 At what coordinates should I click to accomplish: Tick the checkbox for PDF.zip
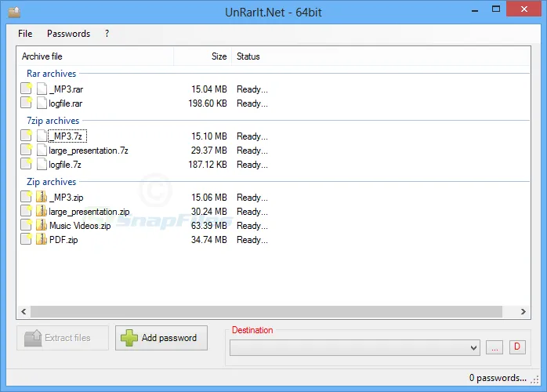click(26, 239)
